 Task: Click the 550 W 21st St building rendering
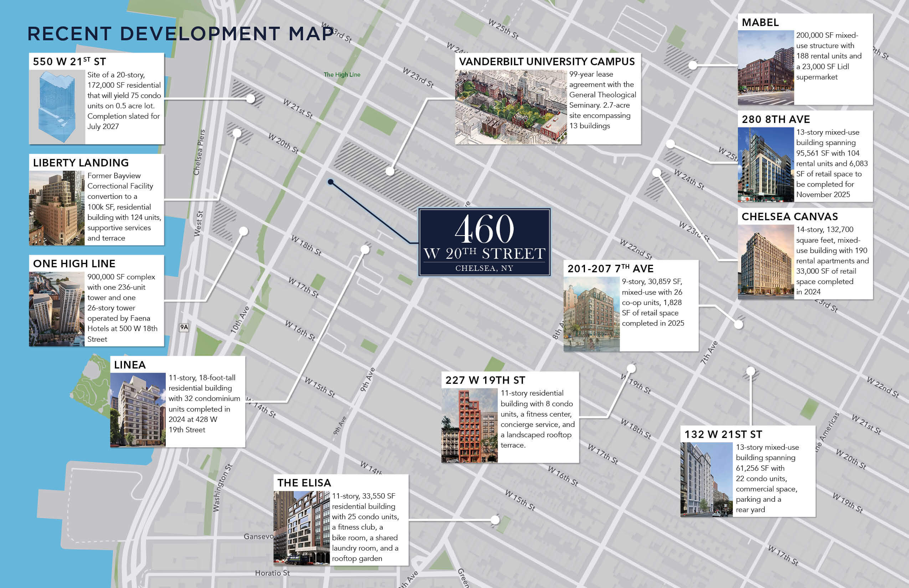point(57,107)
